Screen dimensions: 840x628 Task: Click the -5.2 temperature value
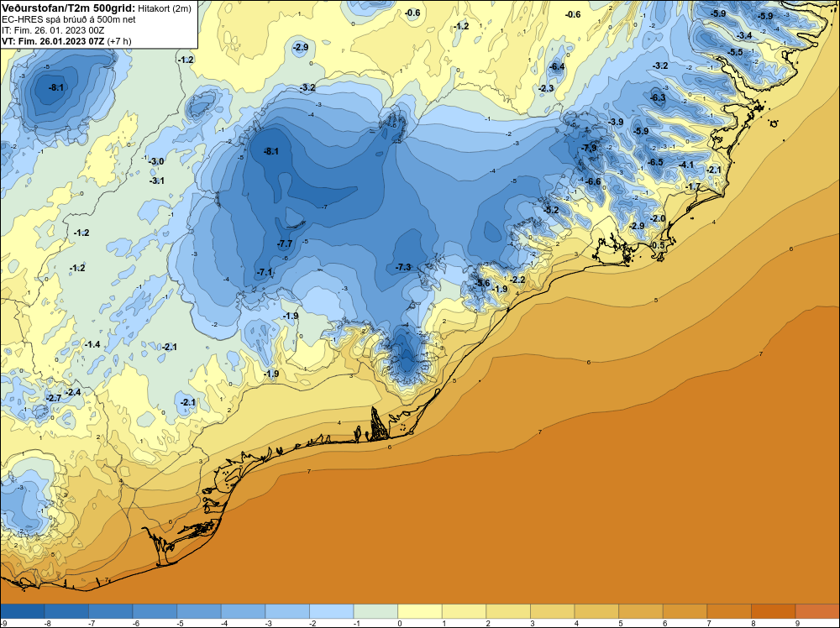tap(551, 210)
